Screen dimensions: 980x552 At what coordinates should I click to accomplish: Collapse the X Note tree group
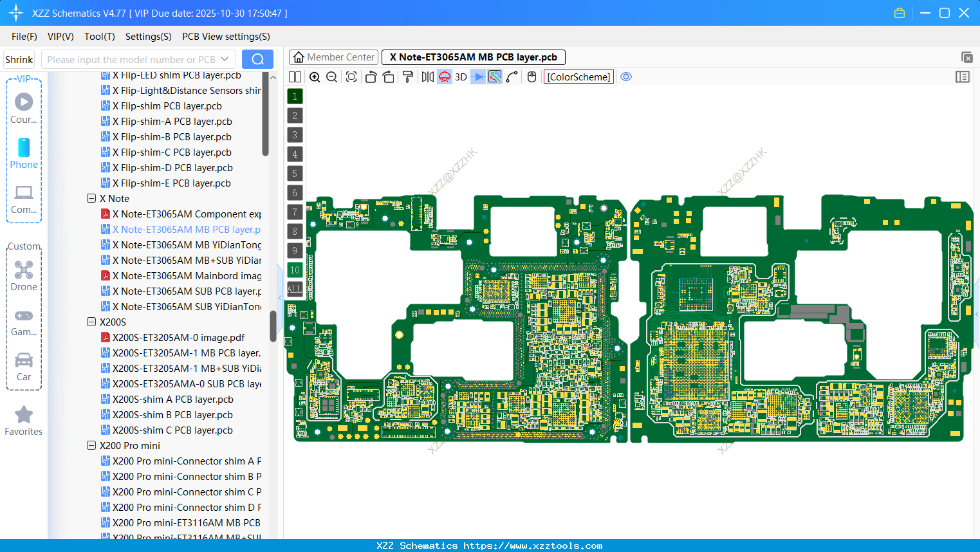pos(91,198)
